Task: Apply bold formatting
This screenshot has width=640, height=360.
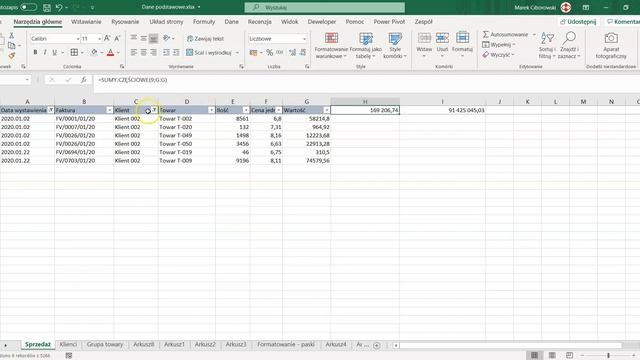Action: [35, 52]
